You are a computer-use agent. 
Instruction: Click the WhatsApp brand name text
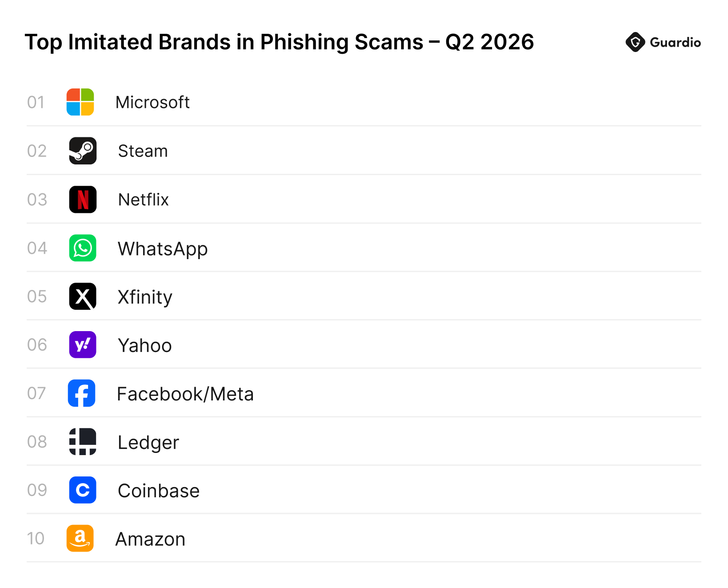163,249
